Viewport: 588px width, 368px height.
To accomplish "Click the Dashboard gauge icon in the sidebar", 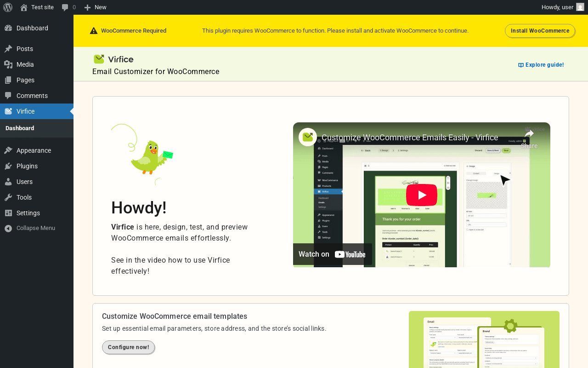I will [x=8, y=28].
